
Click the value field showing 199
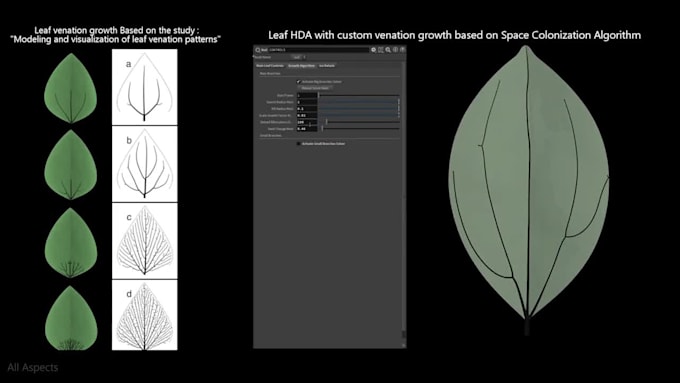[x=307, y=122]
